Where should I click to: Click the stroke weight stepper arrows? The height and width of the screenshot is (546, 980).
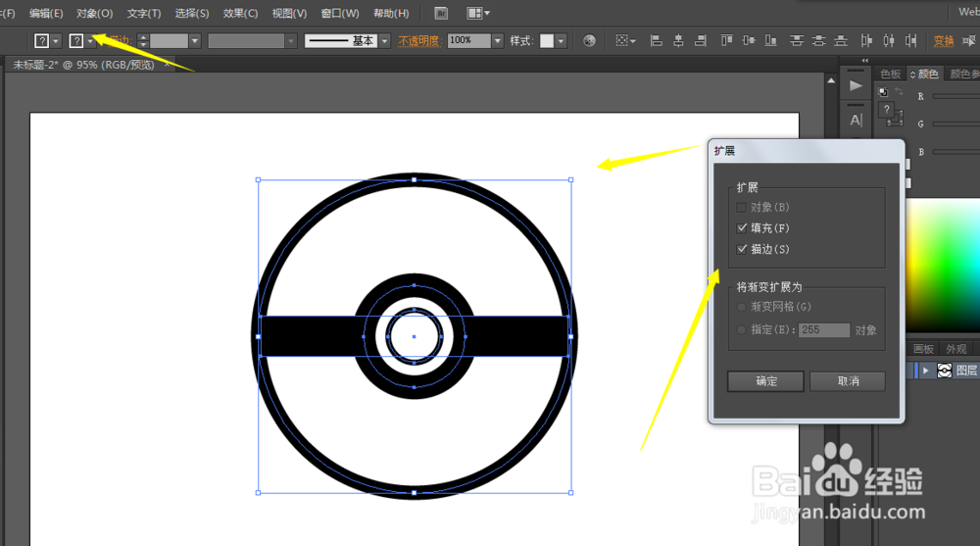pos(143,41)
